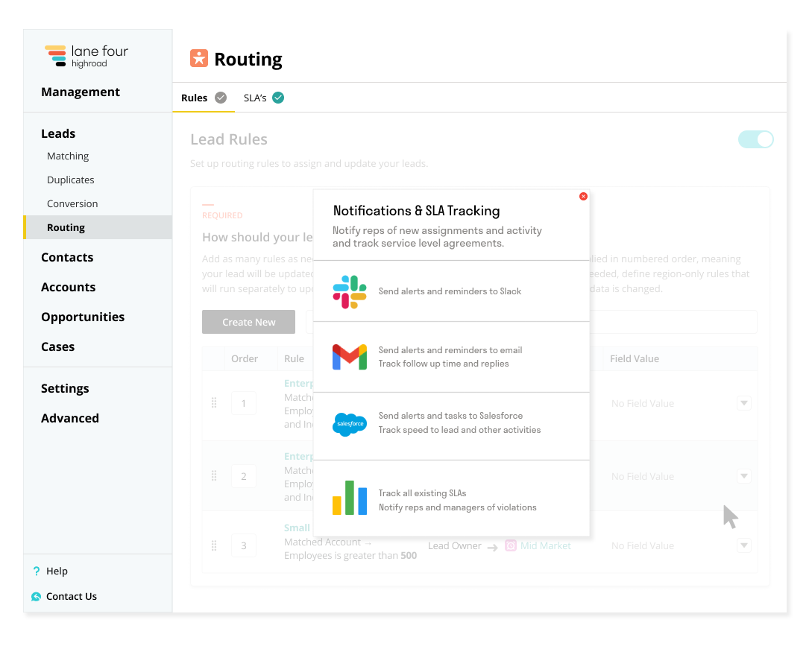Open dropdown arrow for rule 2

click(x=743, y=476)
